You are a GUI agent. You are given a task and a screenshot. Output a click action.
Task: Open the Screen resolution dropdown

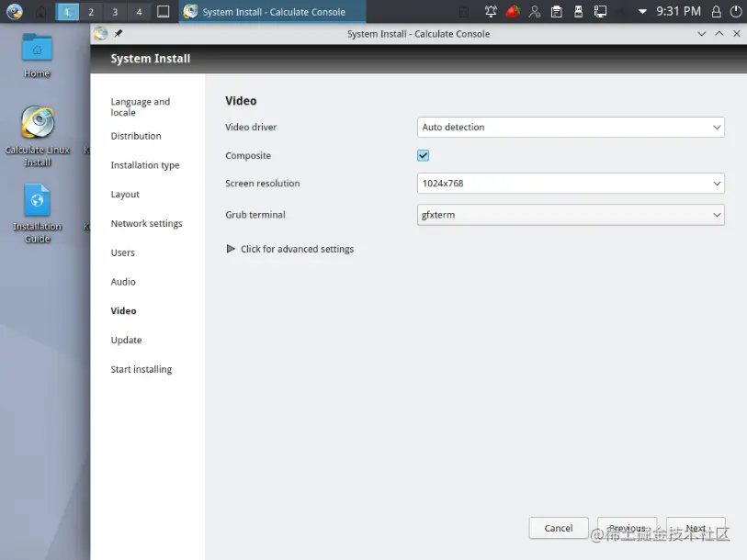coord(571,184)
